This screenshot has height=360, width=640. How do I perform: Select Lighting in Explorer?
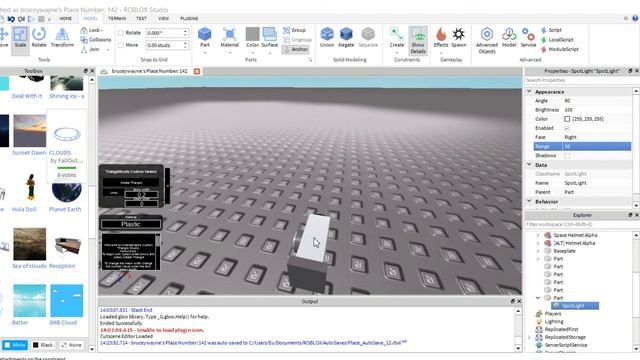pyautogui.click(x=553, y=322)
